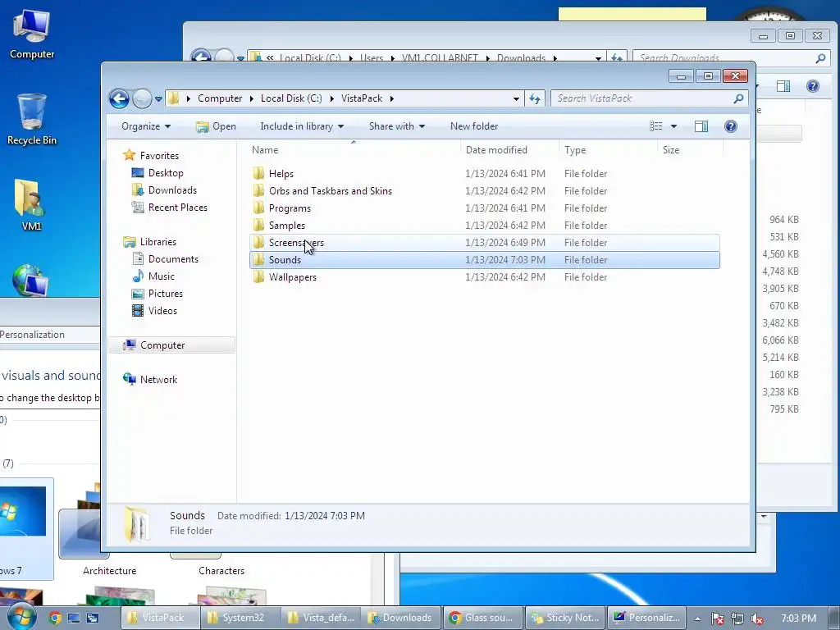Image resolution: width=840 pixels, height=630 pixels.
Task: Switch to System32 taskbar button
Action: 240,618
